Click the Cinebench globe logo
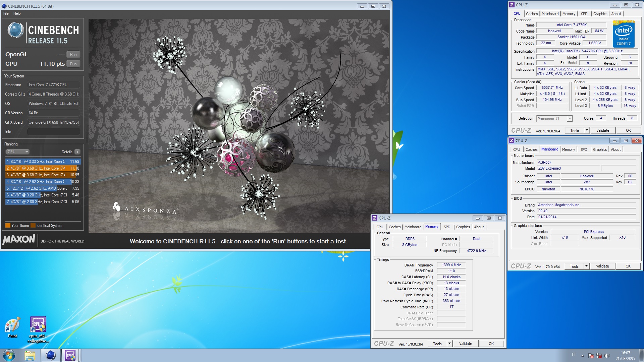The image size is (644, 362). tap(15, 30)
